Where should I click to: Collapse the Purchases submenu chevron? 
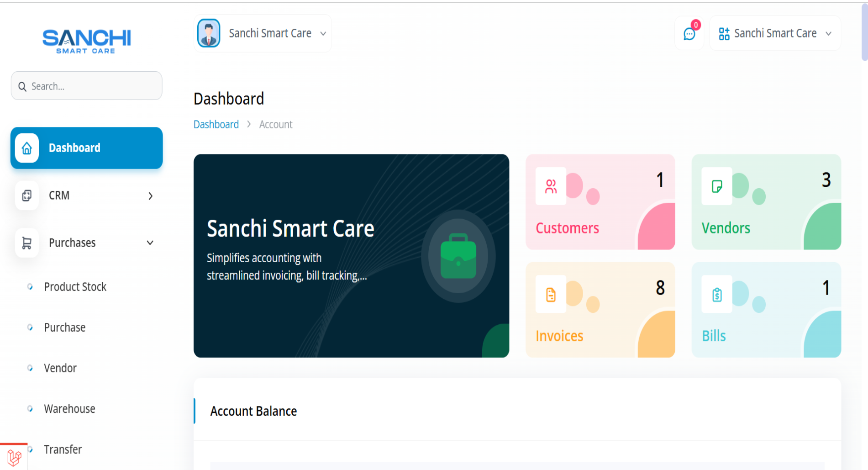[150, 243]
